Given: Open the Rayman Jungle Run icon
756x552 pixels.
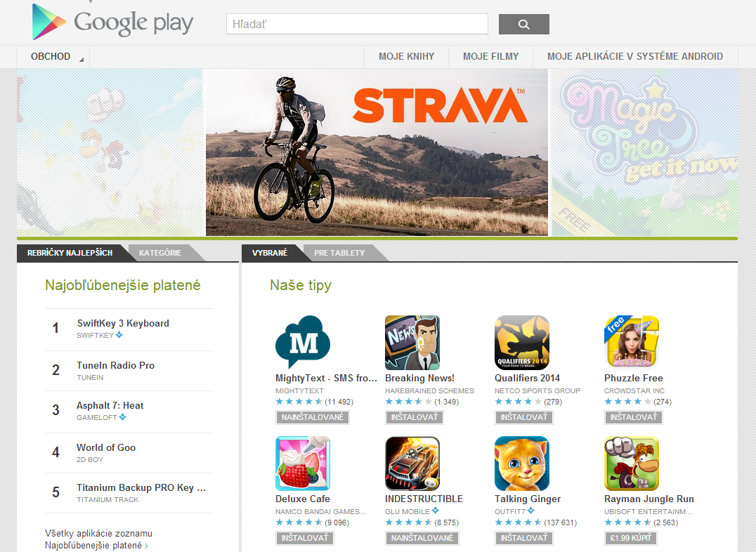Looking at the screenshot, I should coord(632,464).
